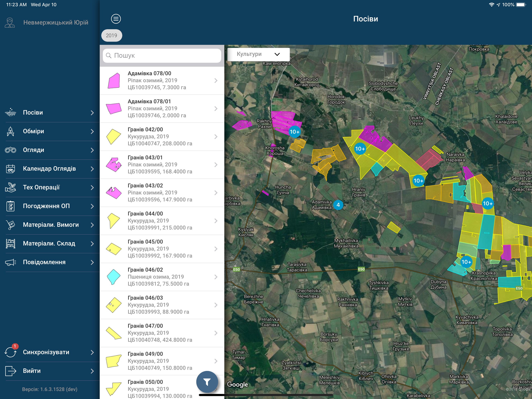Click the ЦБ10039991, 215.0000 га text
Image resolution: width=532 pixels, height=399 pixels.
click(x=160, y=228)
